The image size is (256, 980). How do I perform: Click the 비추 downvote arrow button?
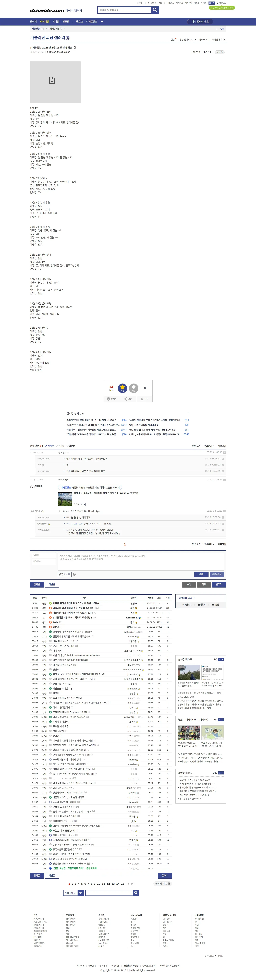click(133, 388)
